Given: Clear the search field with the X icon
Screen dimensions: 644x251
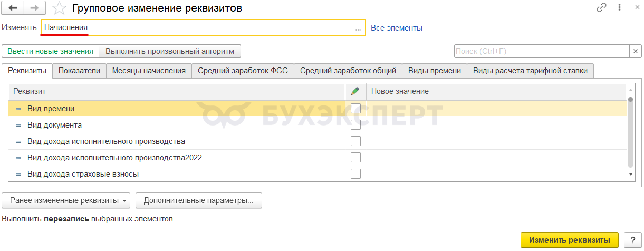Looking at the screenshot, I should (x=636, y=51).
